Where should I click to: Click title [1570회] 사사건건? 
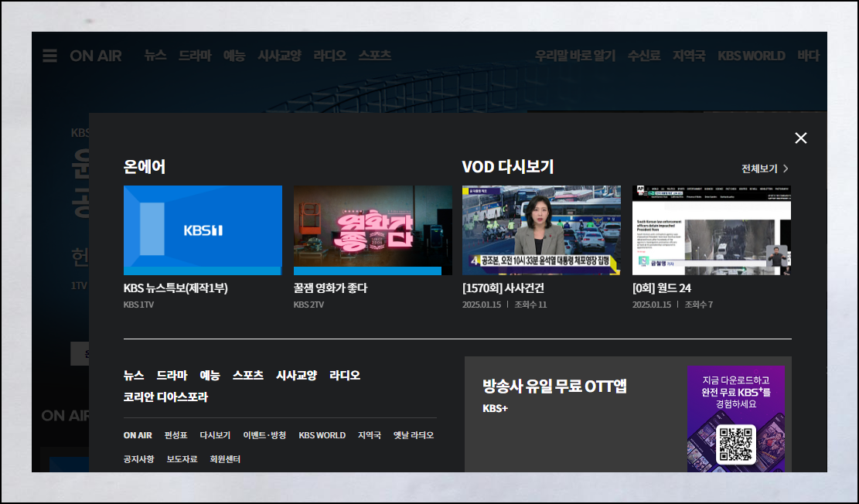503,288
